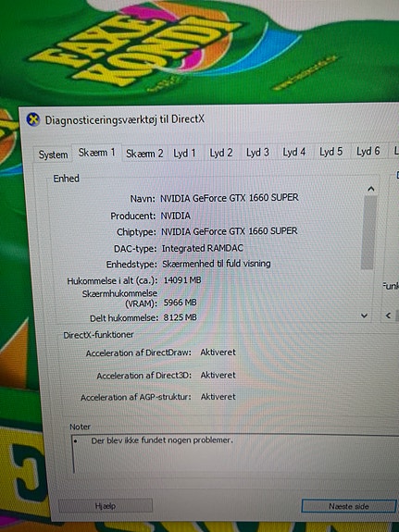
Task: Select the Skærm 1 tab
Action: (x=97, y=153)
